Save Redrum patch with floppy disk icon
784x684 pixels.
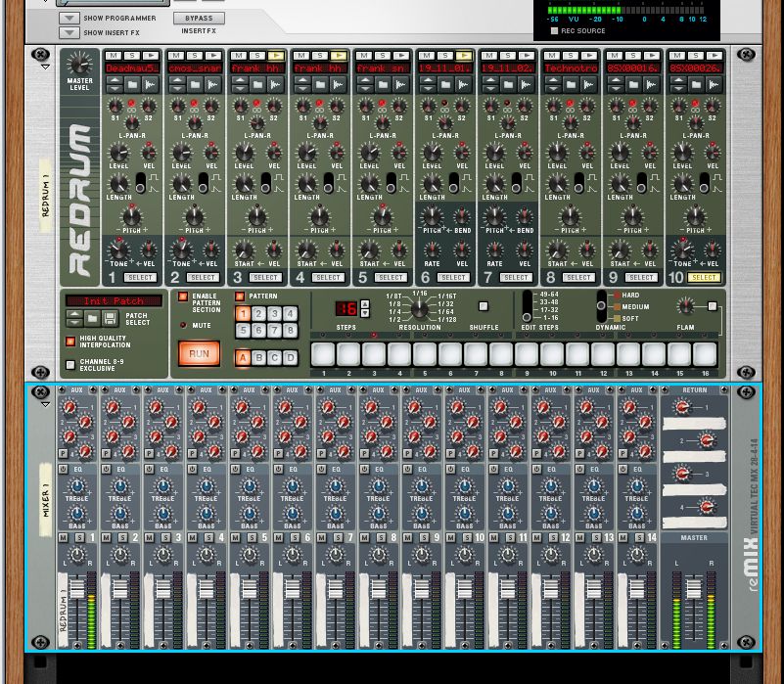point(110,318)
